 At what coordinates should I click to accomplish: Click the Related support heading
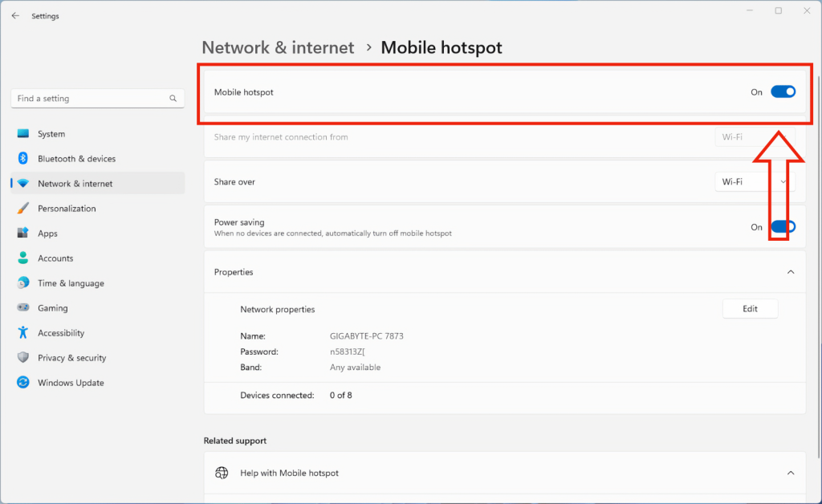(235, 441)
